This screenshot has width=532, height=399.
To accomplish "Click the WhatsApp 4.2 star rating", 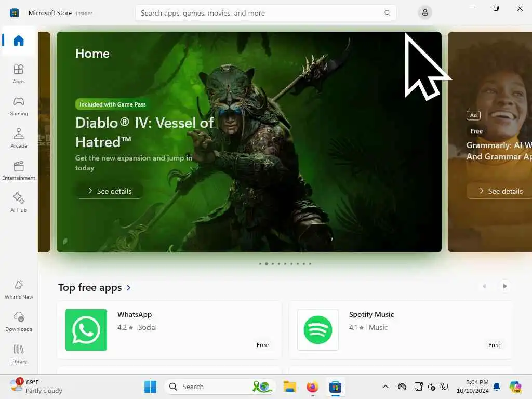I will 125,327.
